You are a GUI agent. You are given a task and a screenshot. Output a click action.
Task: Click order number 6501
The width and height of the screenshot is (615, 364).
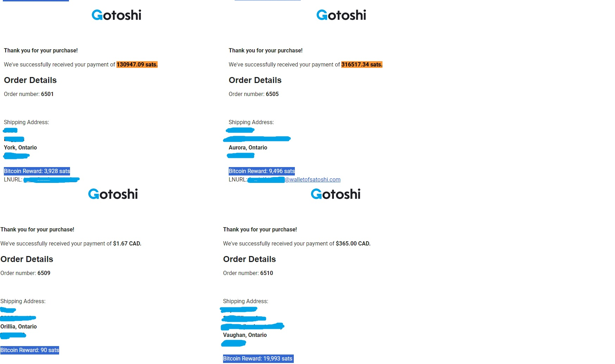(47, 94)
